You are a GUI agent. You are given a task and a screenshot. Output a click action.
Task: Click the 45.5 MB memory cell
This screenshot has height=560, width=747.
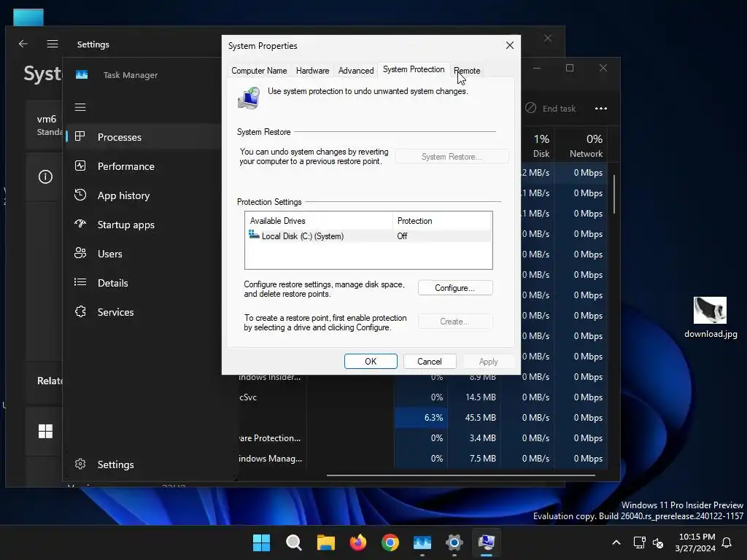(x=474, y=418)
